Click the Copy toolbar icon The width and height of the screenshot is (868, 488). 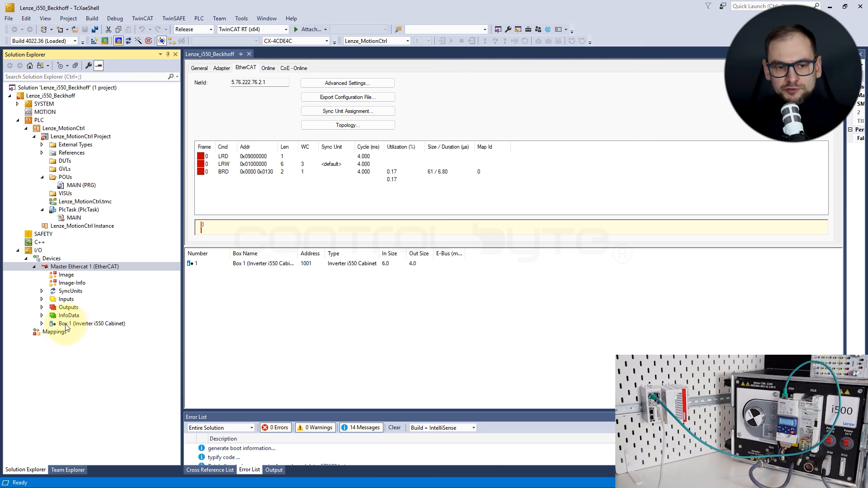118,29
